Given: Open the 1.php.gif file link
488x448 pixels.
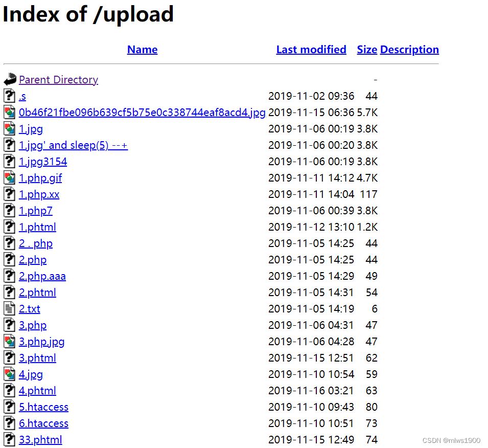Looking at the screenshot, I should coord(40,178).
